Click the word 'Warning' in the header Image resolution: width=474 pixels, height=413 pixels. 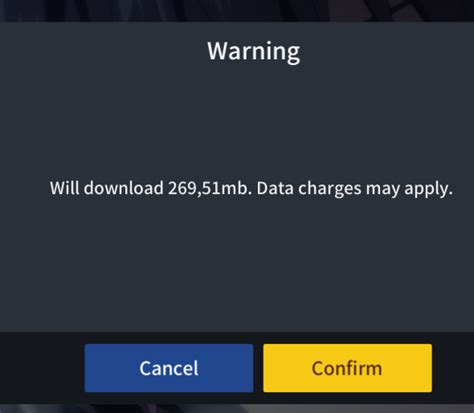(254, 52)
